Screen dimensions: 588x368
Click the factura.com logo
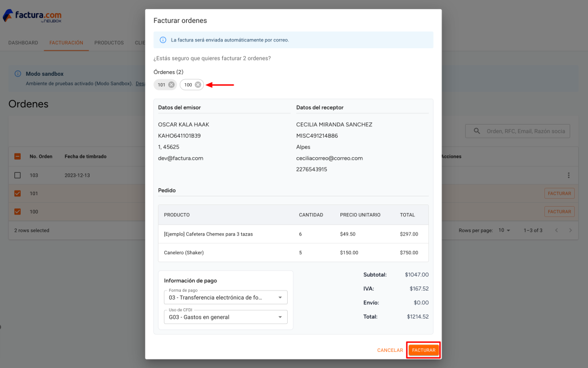pyautogui.click(x=32, y=16)
